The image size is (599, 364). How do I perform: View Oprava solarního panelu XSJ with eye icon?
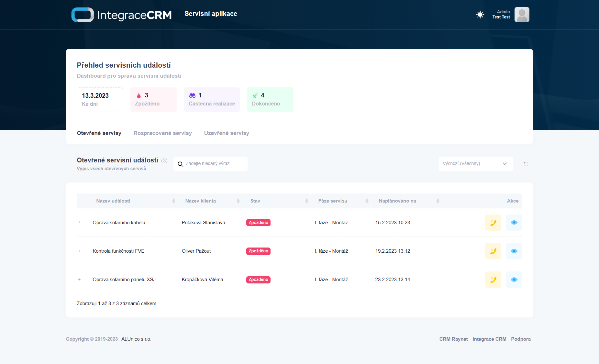tap(514, 280)
